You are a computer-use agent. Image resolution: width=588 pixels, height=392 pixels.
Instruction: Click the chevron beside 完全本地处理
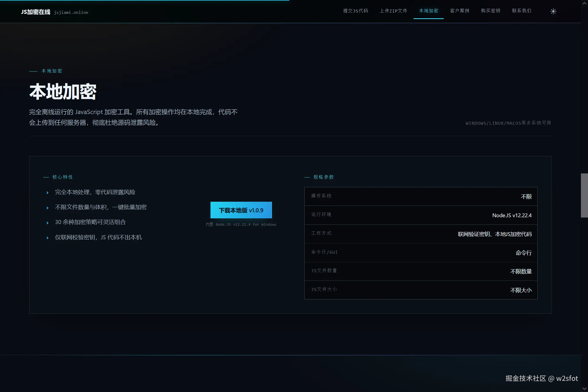click(47, 193)
